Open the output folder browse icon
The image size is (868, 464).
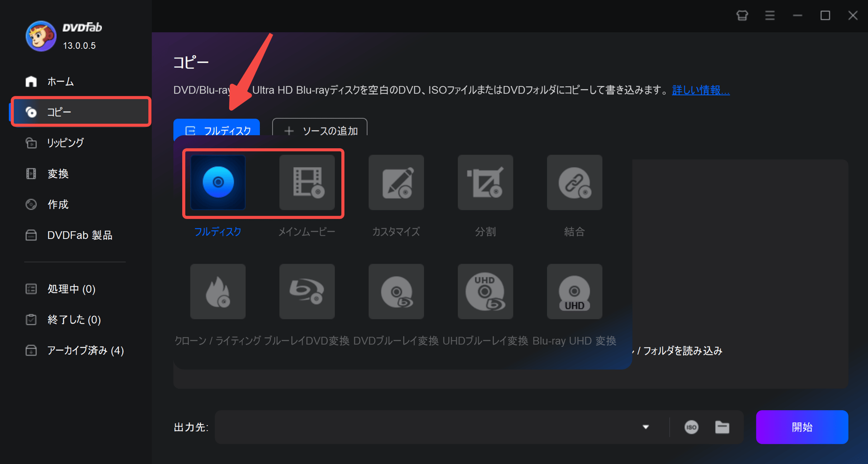point(722,427)
